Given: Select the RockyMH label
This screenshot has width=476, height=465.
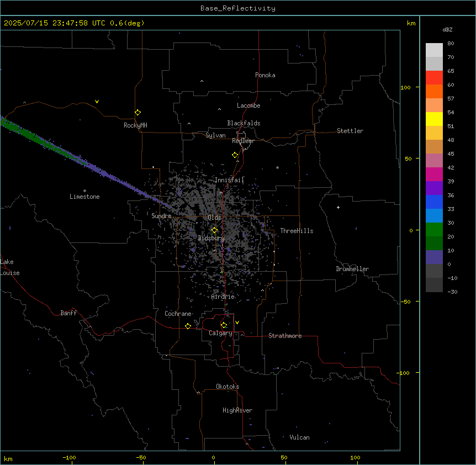Looking at the screenshot, I should (135, 125).
